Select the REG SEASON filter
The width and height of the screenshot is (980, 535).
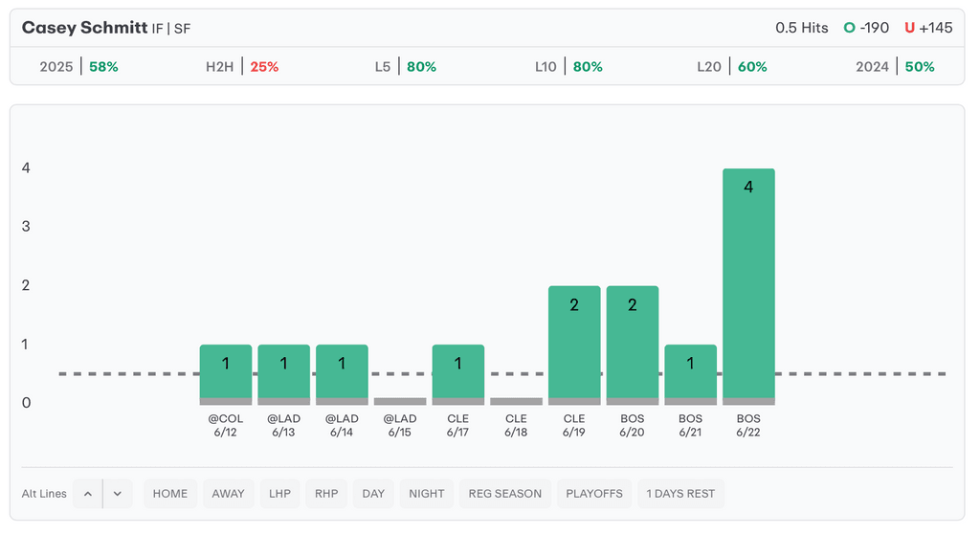coord(505,494)
